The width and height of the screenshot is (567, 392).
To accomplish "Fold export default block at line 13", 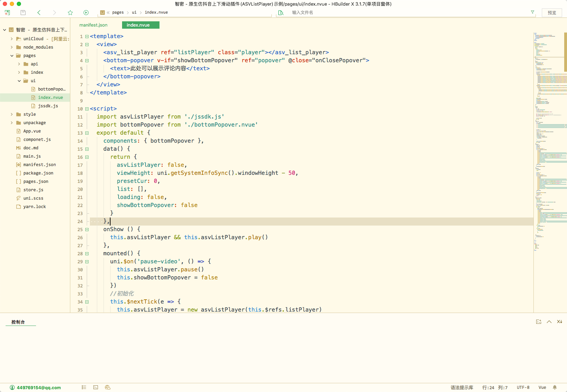I will click(87, 133).
